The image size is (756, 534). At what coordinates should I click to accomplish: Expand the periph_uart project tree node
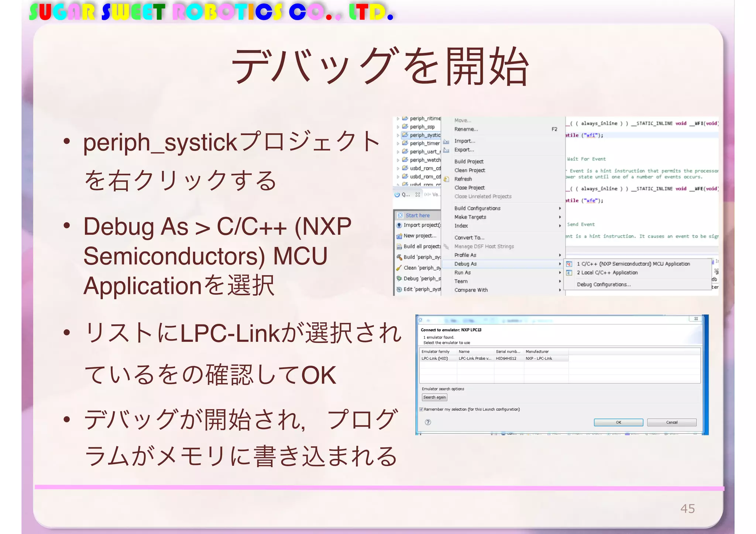click(398, 152)
